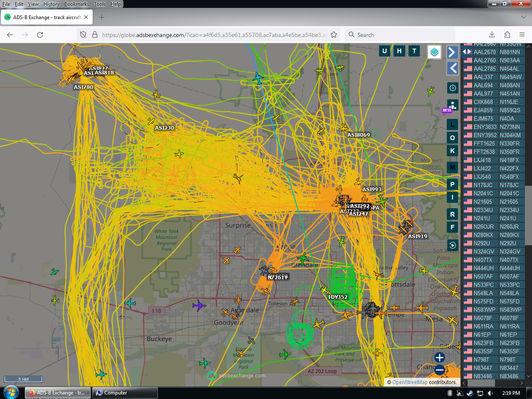Click the Firefox Search box
Screen dimensions: 532x399
[400, 35]
